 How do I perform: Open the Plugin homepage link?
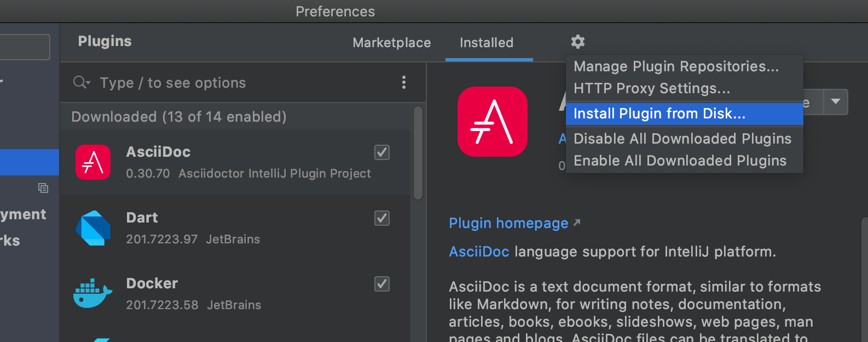coord(514,223)
